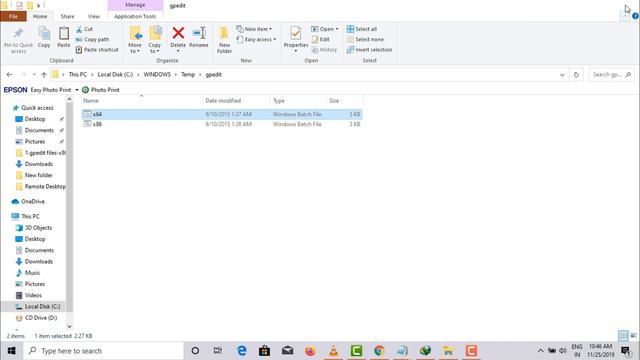Click History in the Open group
640x360 pixels.
point(324,49)
